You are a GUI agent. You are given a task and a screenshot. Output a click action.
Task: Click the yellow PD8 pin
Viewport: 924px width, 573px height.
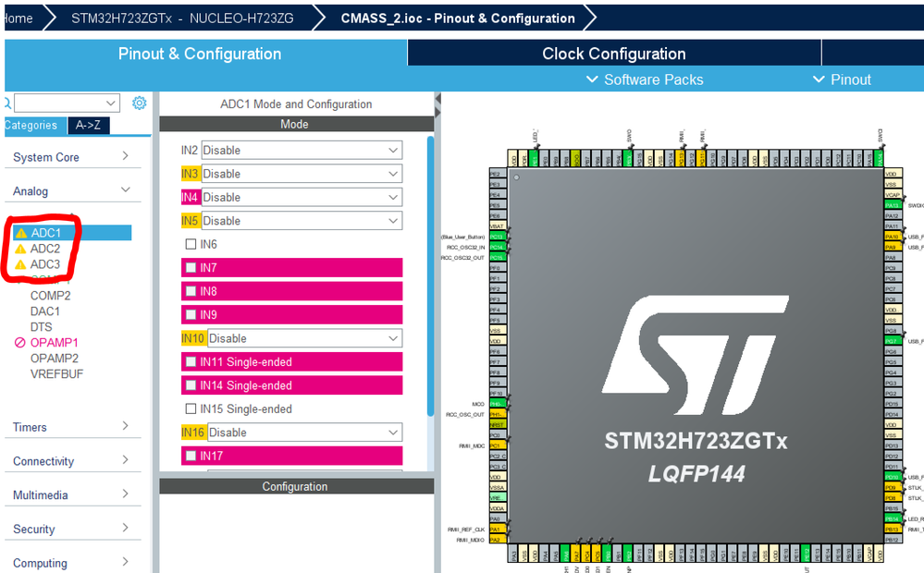893,497
